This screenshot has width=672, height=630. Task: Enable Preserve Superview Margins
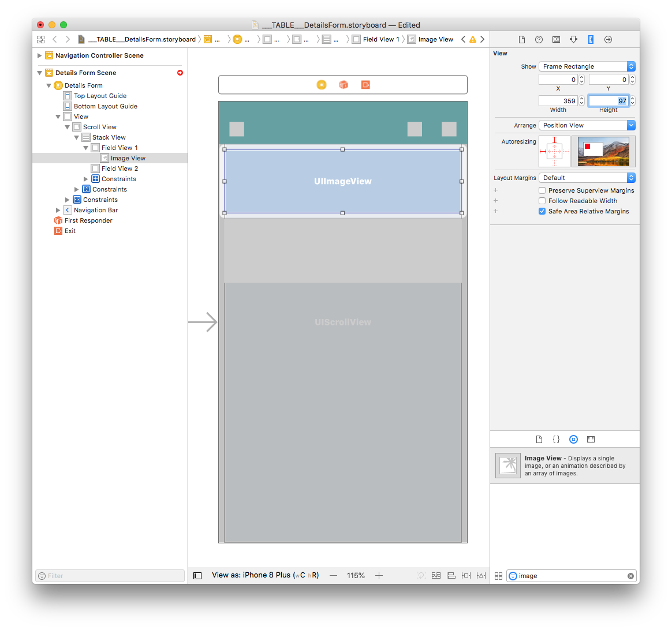click(x=542, y=190)
